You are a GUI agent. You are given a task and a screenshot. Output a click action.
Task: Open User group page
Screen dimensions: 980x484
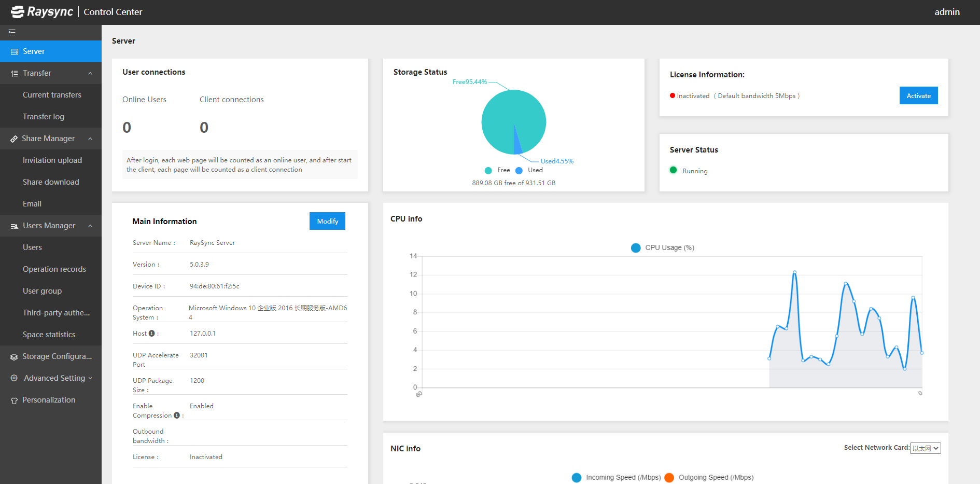coord(51,291)
